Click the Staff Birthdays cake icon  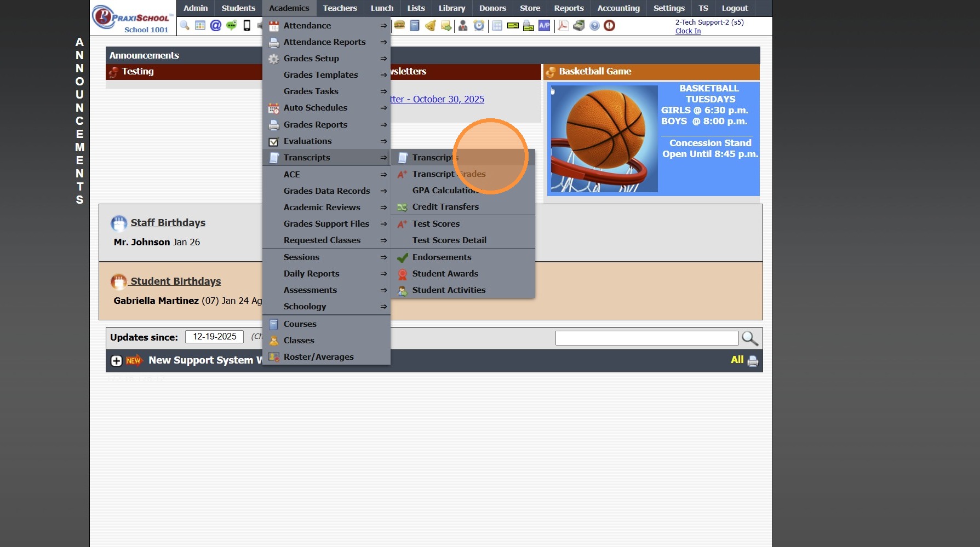point(119,223)
